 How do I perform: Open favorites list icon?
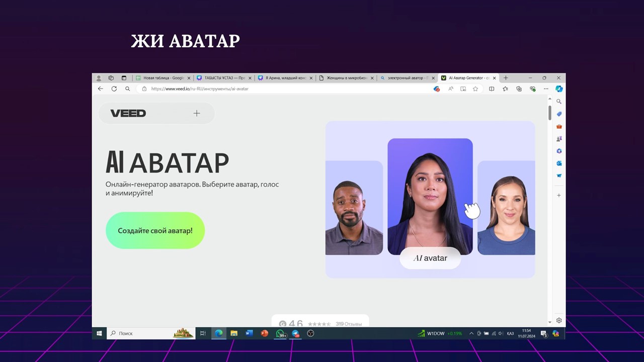[x=505, y=88]
